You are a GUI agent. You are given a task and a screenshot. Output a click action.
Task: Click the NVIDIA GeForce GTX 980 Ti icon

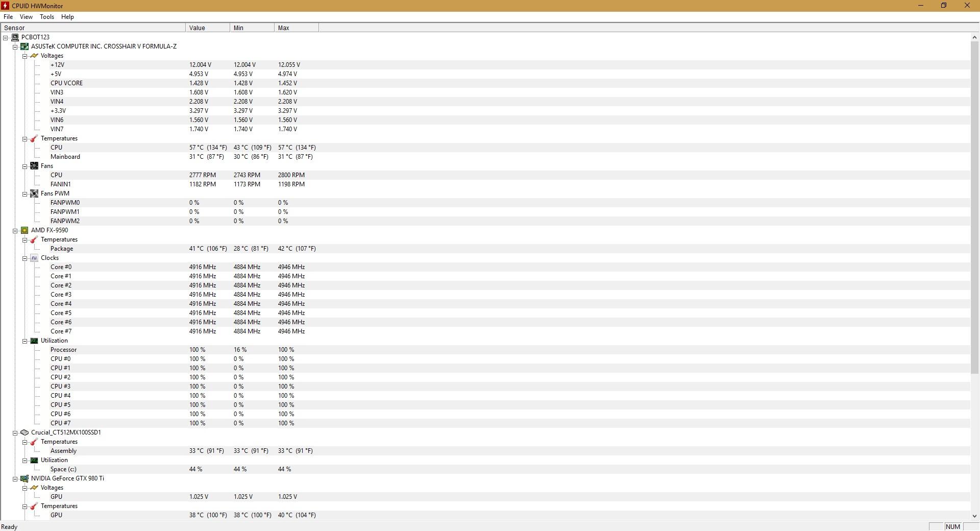tap(24, 478)
